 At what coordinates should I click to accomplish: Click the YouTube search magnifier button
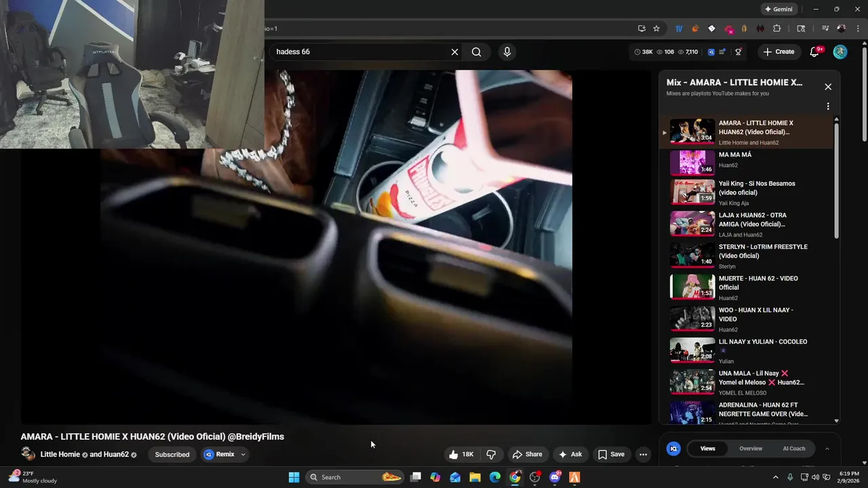pos(477,52)
